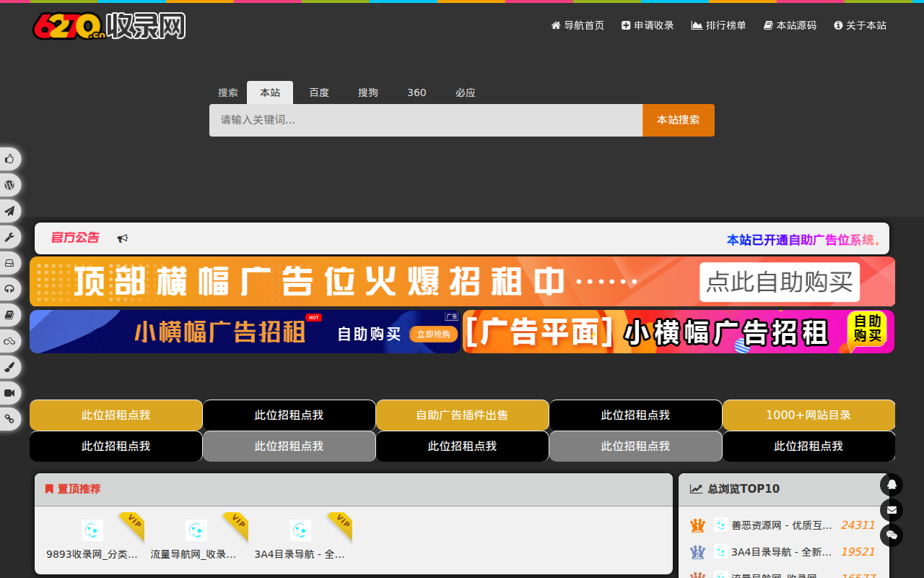Open the WordPress icon in left sidebar

pyautogui.click(x=9, y=185)
